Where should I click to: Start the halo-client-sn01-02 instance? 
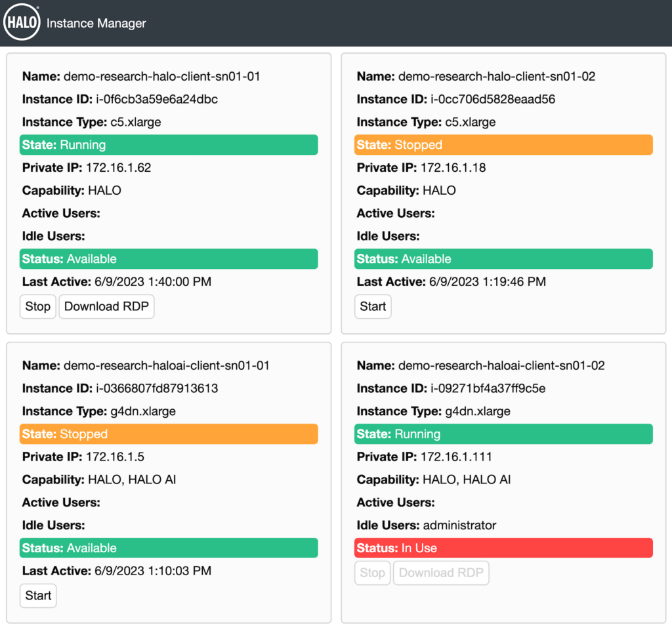point(373,307)
